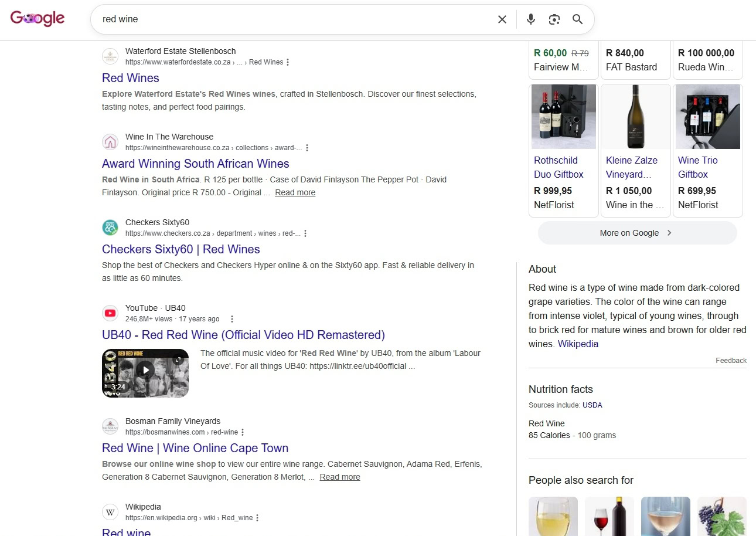The width and height of the screenshot is (756, 536).
Task: Click Wine Trio Giftbox product title
Action: [x=698, y=167]
